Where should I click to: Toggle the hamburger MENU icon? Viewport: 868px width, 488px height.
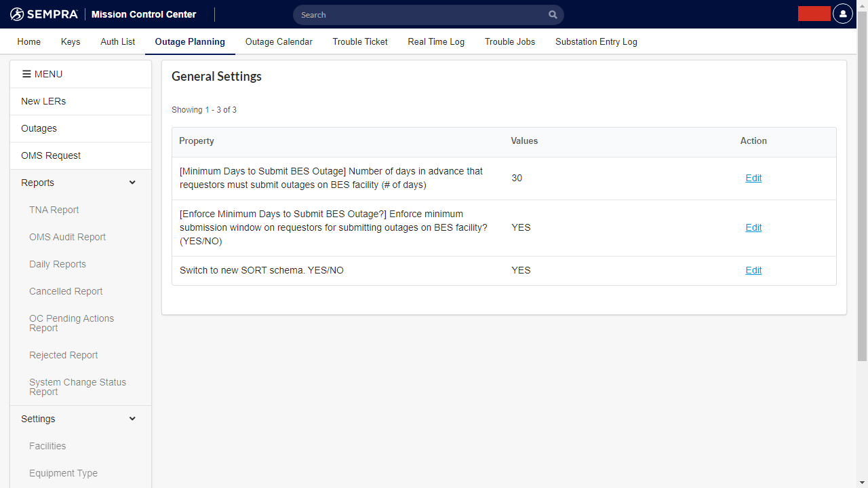pyautogui.click(x=26, y=74)
